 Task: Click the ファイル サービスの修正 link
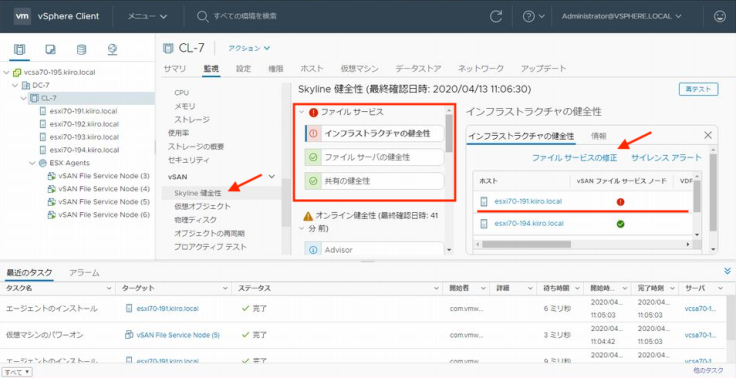[575, 158]
